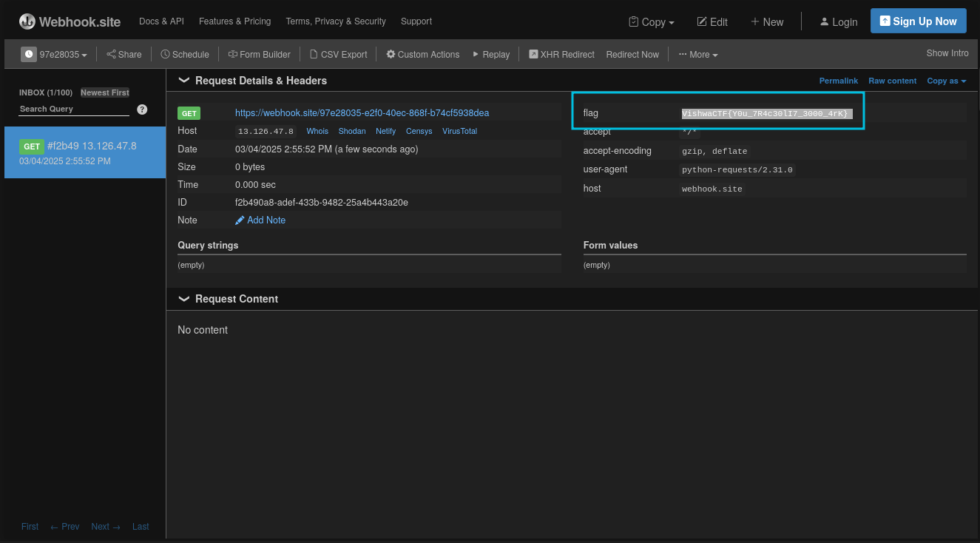
Task: Click the Replay play button
Action: point(491,54)
